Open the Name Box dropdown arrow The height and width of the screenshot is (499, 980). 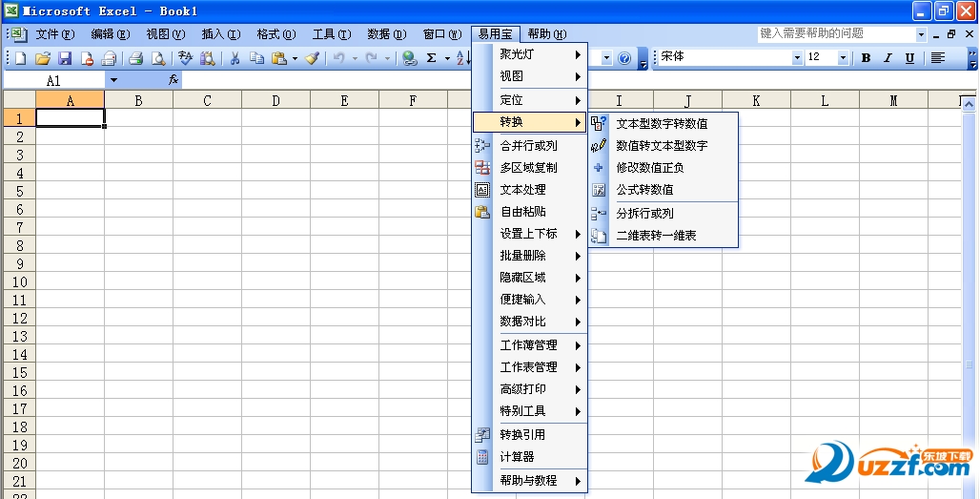point(113,80)
